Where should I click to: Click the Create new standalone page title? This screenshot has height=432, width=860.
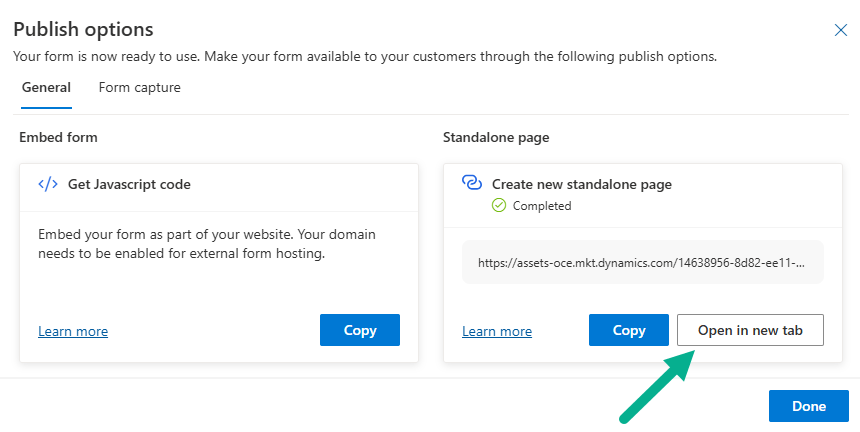(x=581, y=184)
